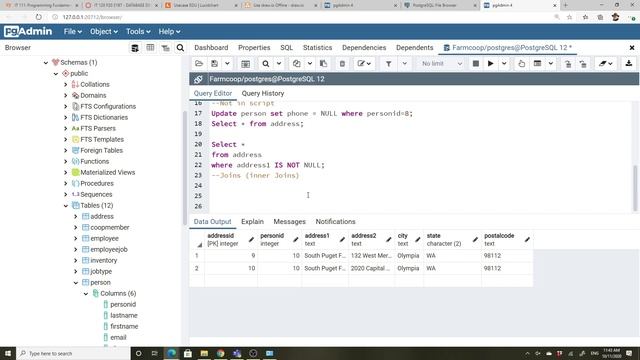The width and height of the screenshot is (640, 360).
Task: Open the Find options dropdown arrow
Action: tap(279, 64)
